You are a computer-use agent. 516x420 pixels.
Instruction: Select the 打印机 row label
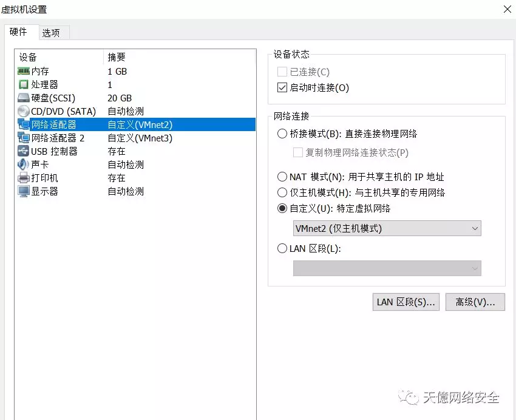pos(44,178)
